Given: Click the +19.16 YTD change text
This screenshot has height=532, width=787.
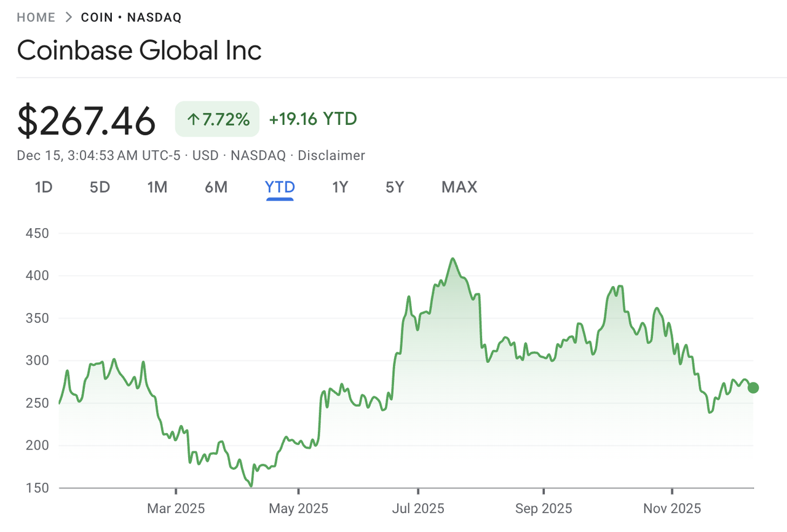Looking at the screenshot, I should pyautogui.click(x=313, y=119).
